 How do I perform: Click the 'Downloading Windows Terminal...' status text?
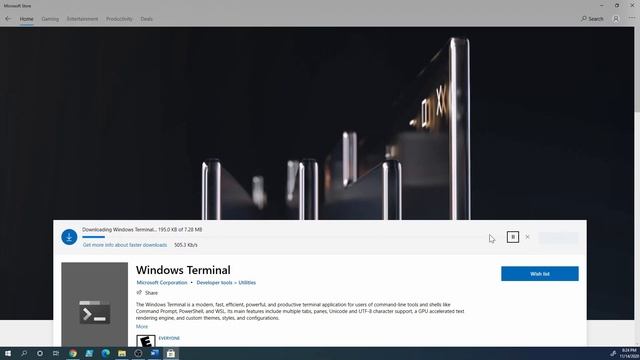coord(142,229)
